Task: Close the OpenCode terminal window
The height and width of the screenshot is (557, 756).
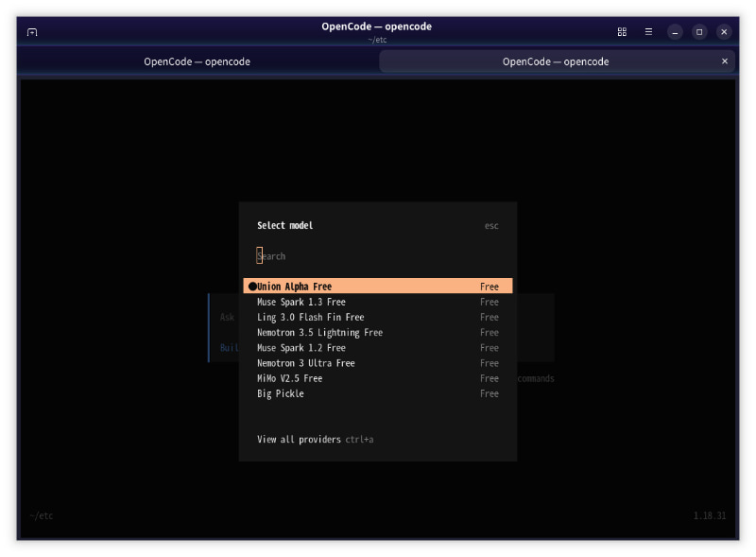Action: click(x=724, y=32)
